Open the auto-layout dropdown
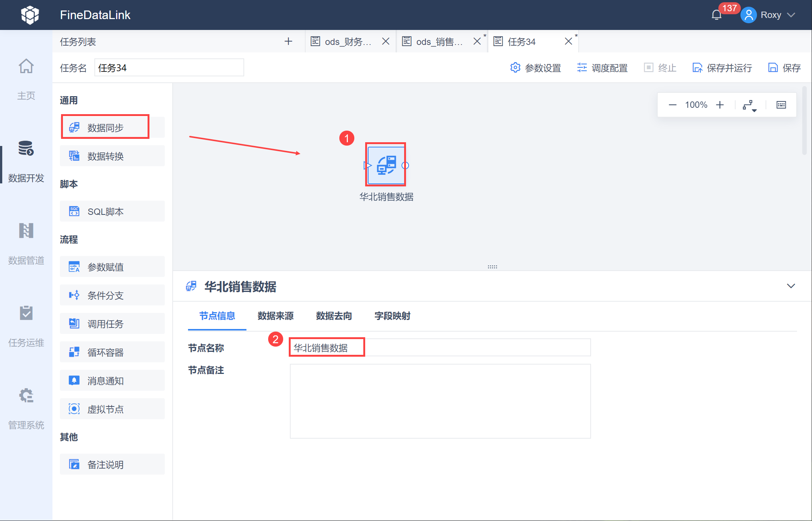Screen dimensions: 812x521 pyautogui.click(x=749, y=106)
